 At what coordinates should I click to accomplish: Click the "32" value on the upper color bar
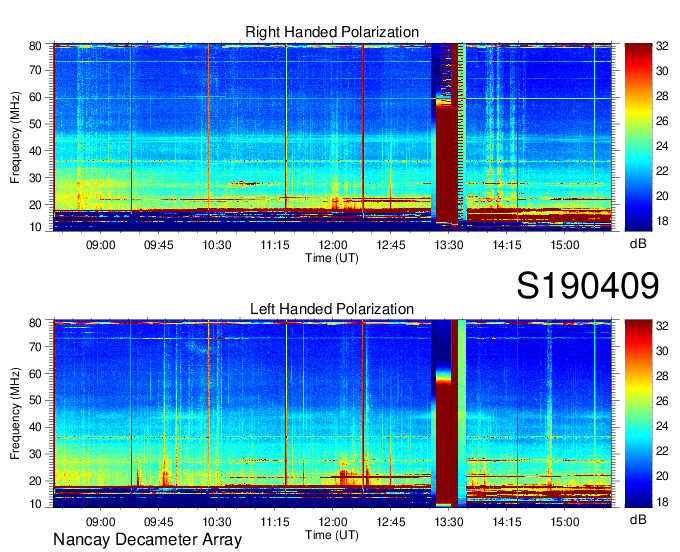[x=662, y=46]
